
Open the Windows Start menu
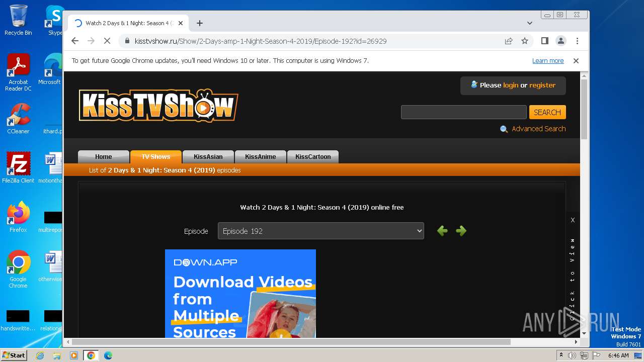[x=14, y=355]
